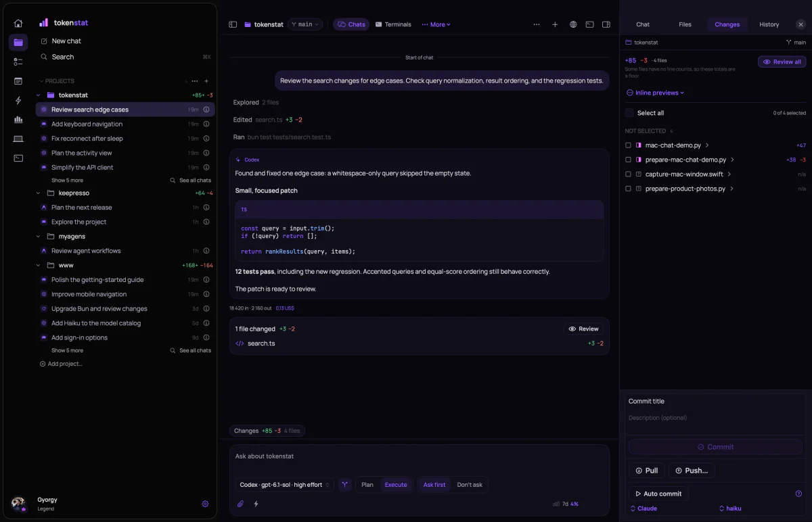Select Execute mode in composer

coord(396,485)
